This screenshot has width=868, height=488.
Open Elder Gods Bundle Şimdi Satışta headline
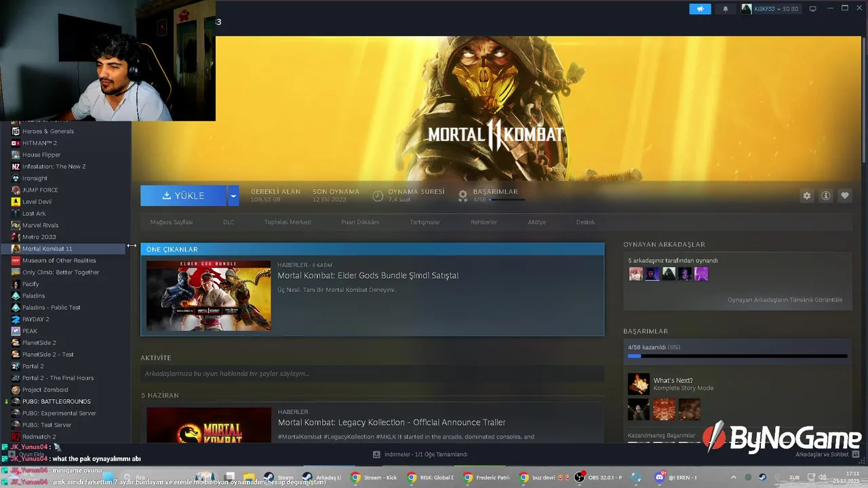(368, 276)
